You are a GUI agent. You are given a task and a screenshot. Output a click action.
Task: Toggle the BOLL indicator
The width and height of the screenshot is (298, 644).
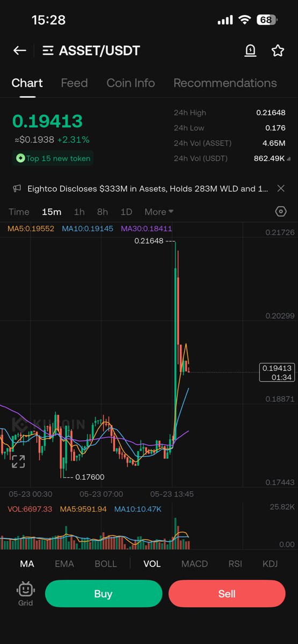pyautogui.click(x=105, y=564)
